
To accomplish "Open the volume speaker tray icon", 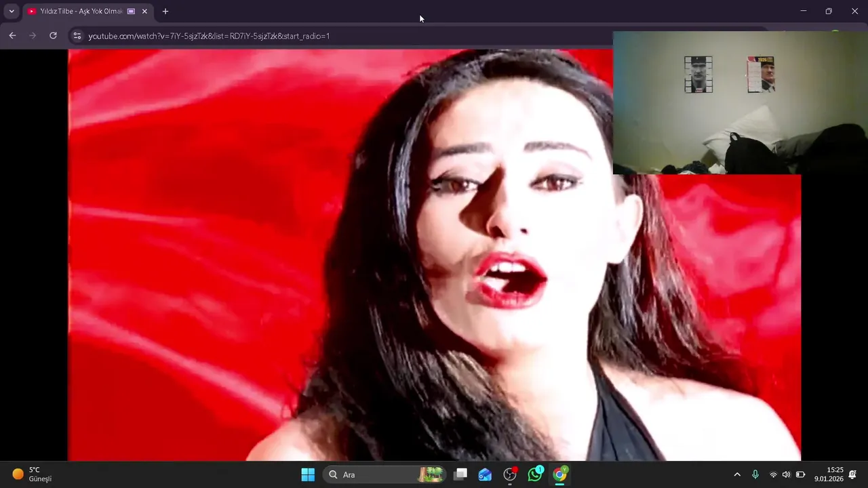I will click(787, 474).
